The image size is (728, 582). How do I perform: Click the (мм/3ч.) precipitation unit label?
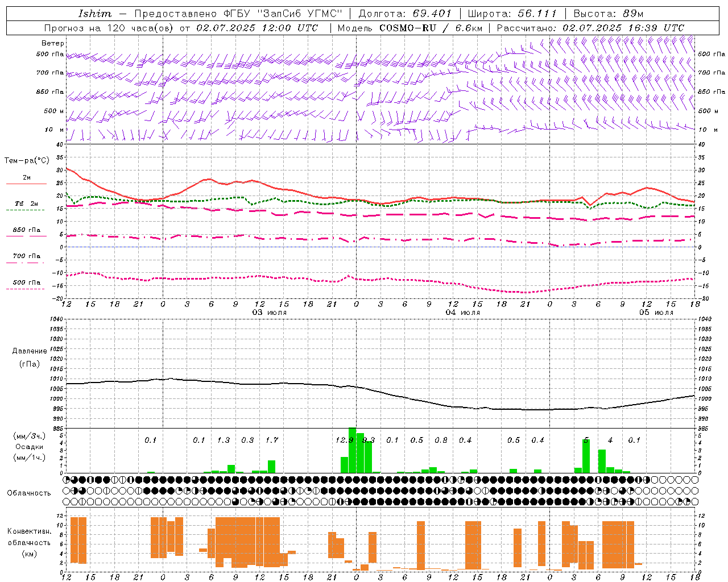click(30, 436)
